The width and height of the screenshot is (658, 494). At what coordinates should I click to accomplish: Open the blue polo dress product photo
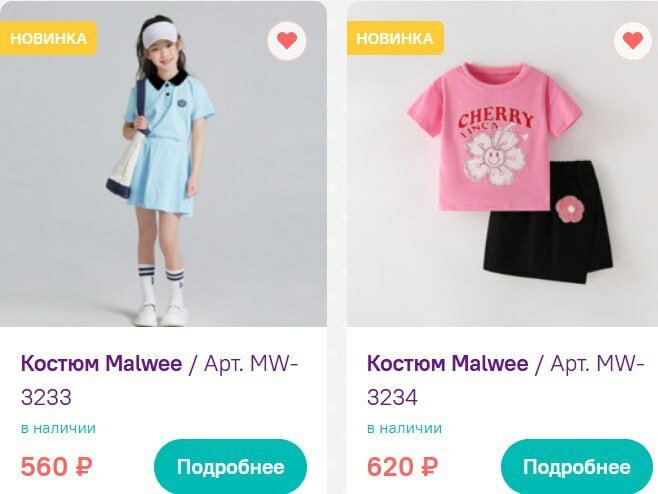[x=163, y=164]
